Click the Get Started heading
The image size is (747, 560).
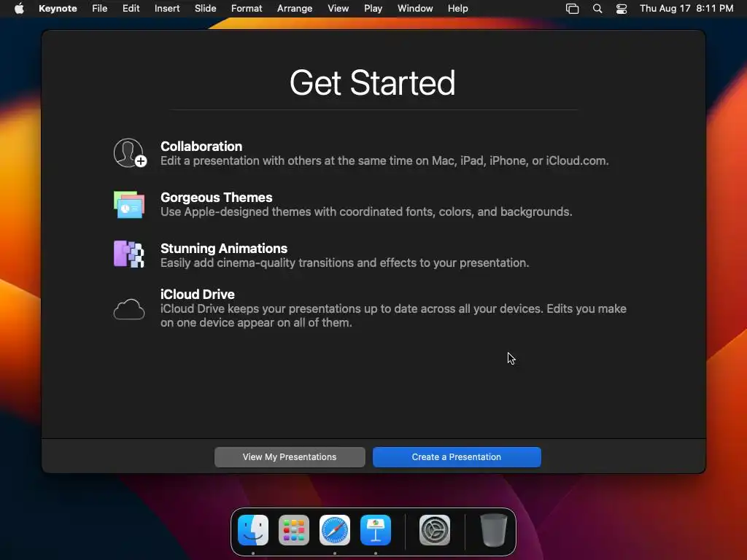click(x=373, y=83)
